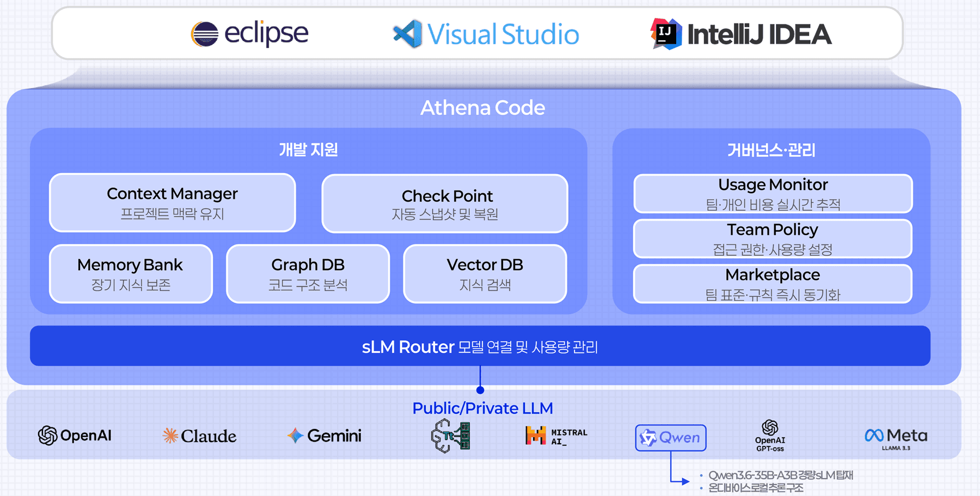Screen dimensions: 980x496
Task: Click the Gemini sparkle logo
Action: pyautogui.click(x=295, y=436)
